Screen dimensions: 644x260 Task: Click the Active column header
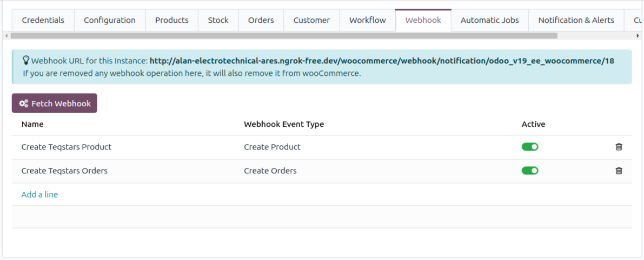click(x=533, y=124)
